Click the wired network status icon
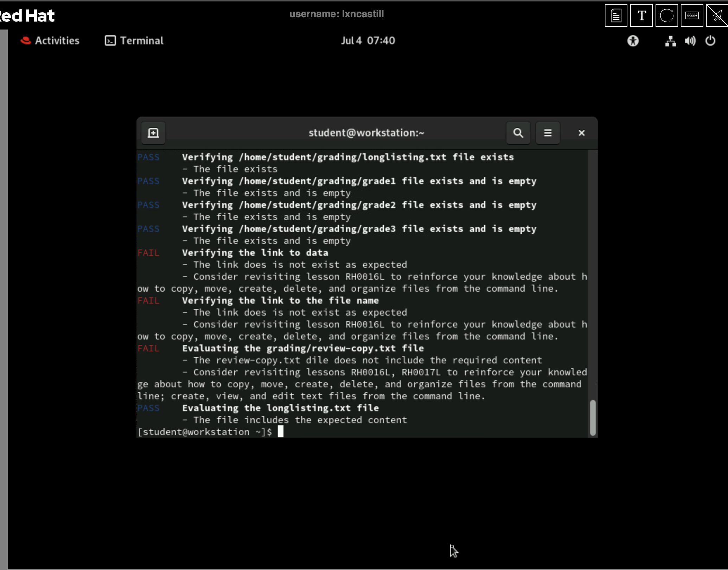 pos(670,41)
